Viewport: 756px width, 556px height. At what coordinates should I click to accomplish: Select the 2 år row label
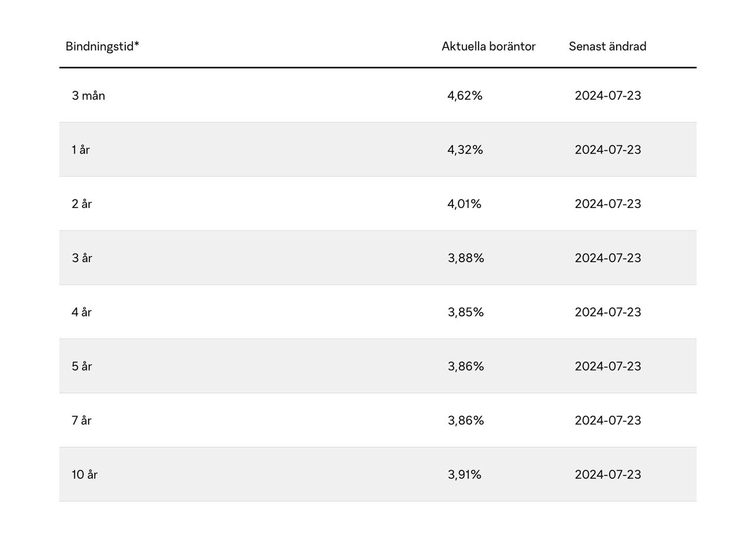click(x=82, y=204)
